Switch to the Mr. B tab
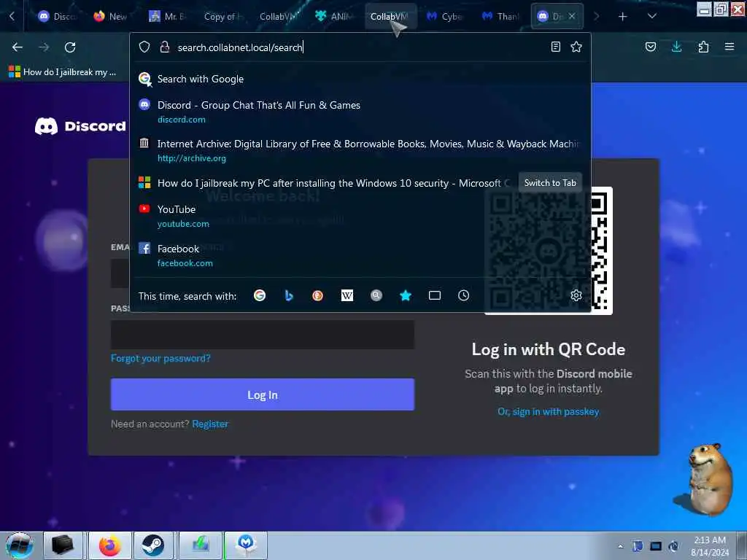 click(x=168, y=17)
